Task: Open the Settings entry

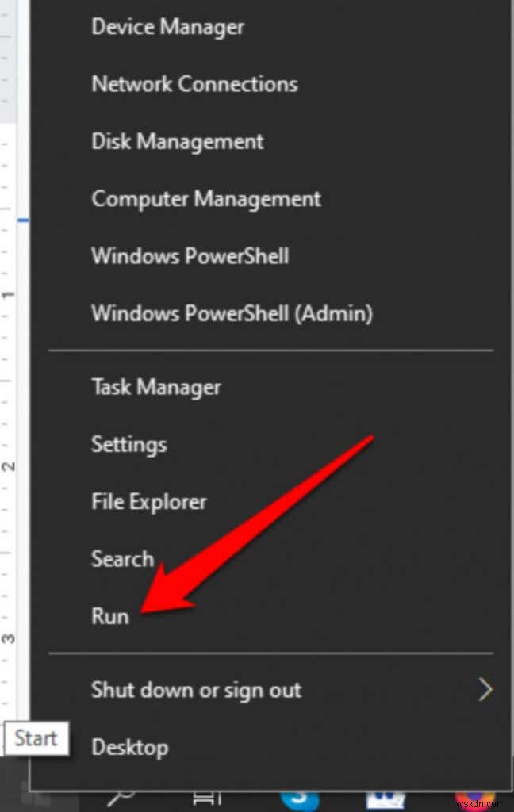Action: [x=128, y=444]
